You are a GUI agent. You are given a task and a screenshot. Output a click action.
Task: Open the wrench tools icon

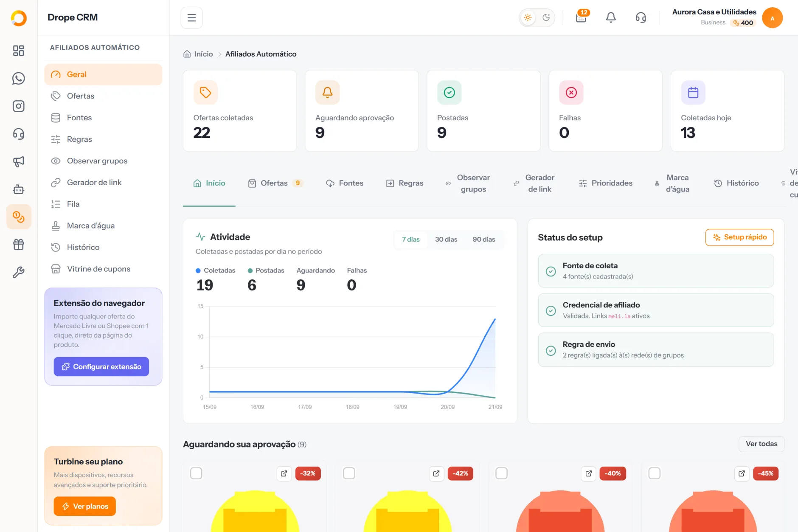click(x=19, y=272)
